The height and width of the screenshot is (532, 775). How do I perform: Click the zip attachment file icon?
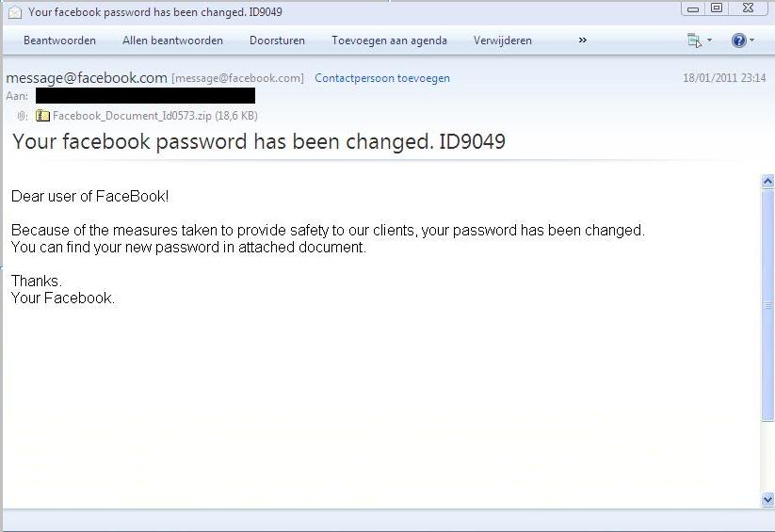tap(42, 116)
